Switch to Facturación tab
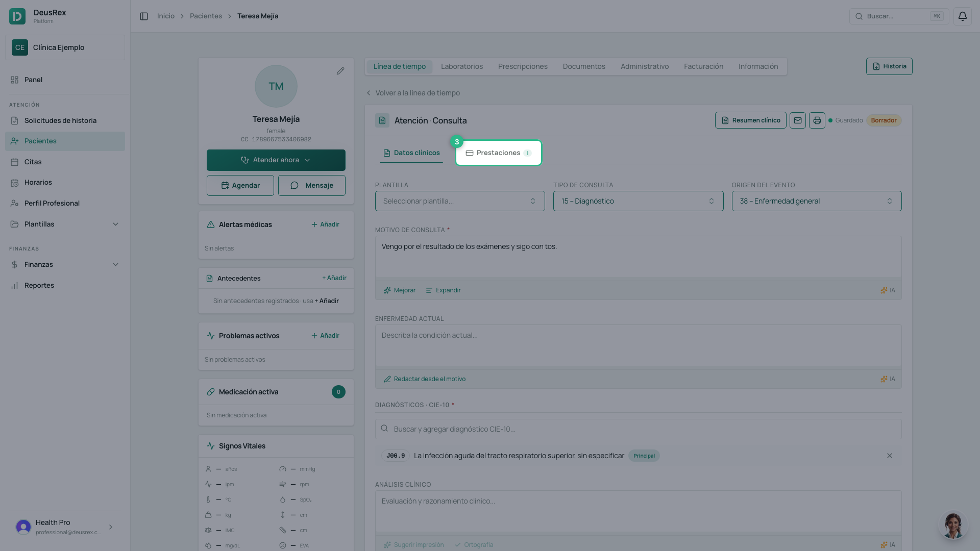The height and width of the screenshot is (551, 980). tap(703, 66)
